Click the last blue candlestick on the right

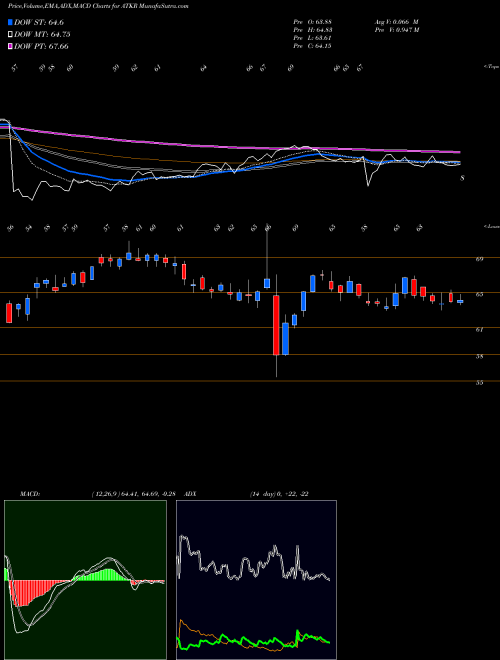(x=460, y=301)
